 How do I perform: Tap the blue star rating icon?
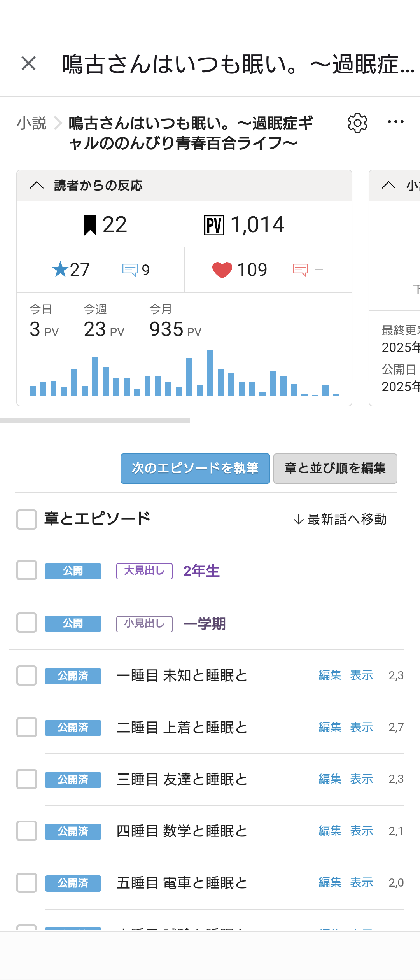[x=60, y=269]
